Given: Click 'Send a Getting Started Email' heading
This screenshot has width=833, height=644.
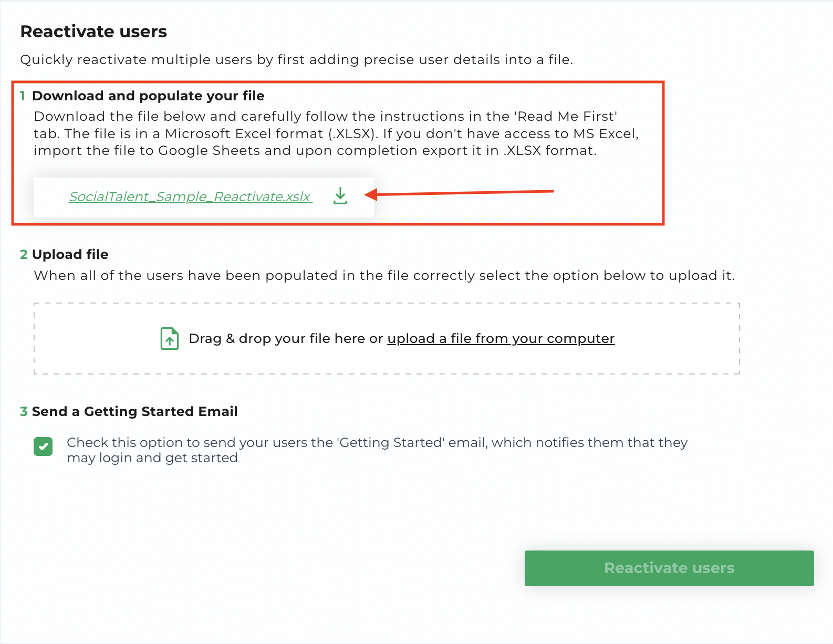Looking at the screenshot, I should tap(134, 411).
